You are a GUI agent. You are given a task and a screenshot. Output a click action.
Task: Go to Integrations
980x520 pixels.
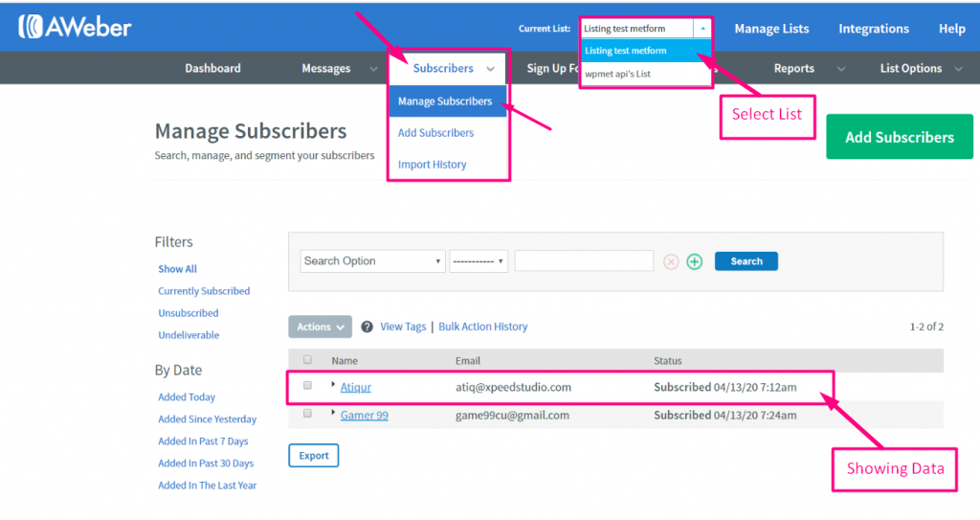tap(874, 28)
